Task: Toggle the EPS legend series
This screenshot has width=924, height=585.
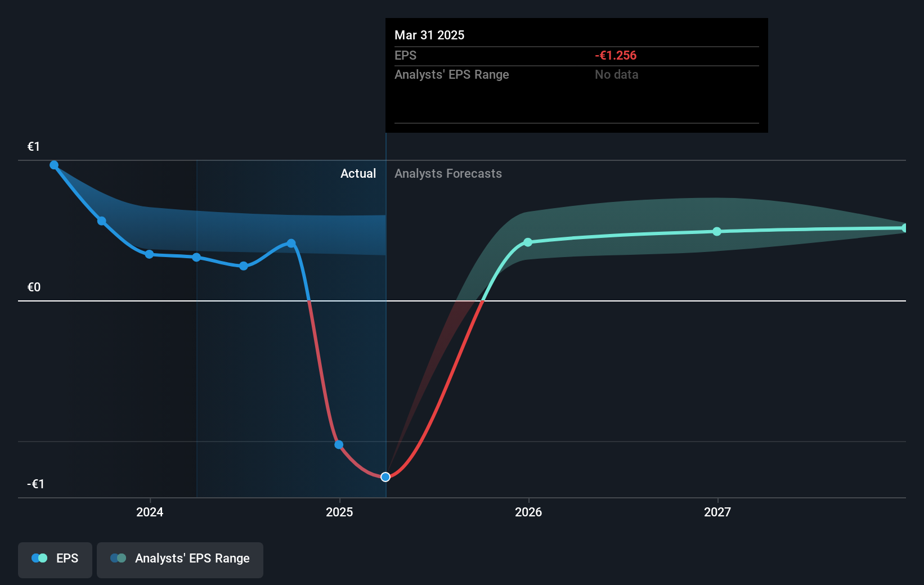Action: [x=55, y=560]
